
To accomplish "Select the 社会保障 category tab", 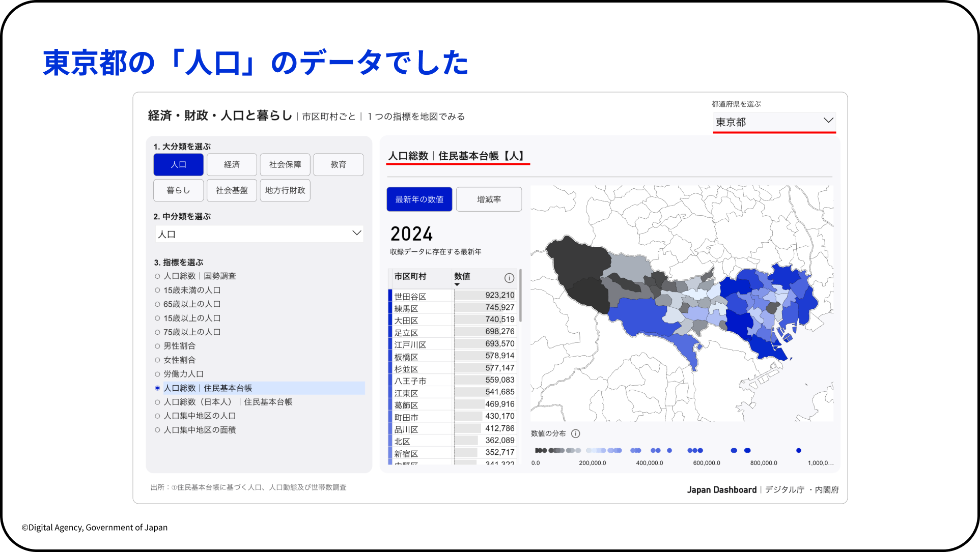I will [x=285, y=164].
